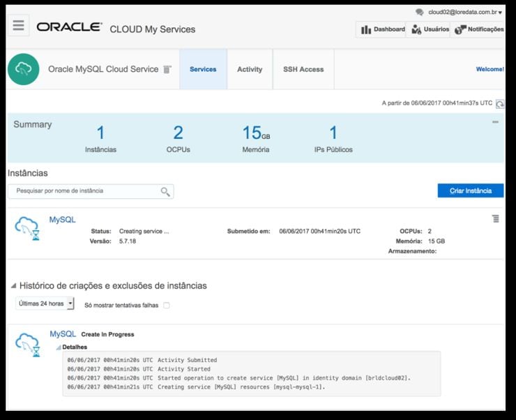Click the Oracle MySQL Cloud Service cloud icon
The width and height of the screenshot is (516, 420).
[x=23, y=69]
